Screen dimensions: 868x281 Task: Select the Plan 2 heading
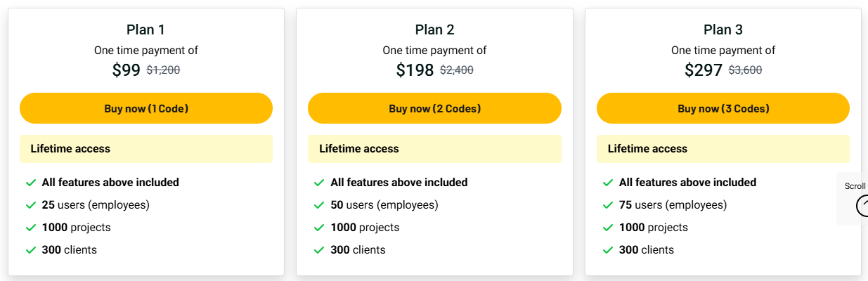(x=434, y=30)
